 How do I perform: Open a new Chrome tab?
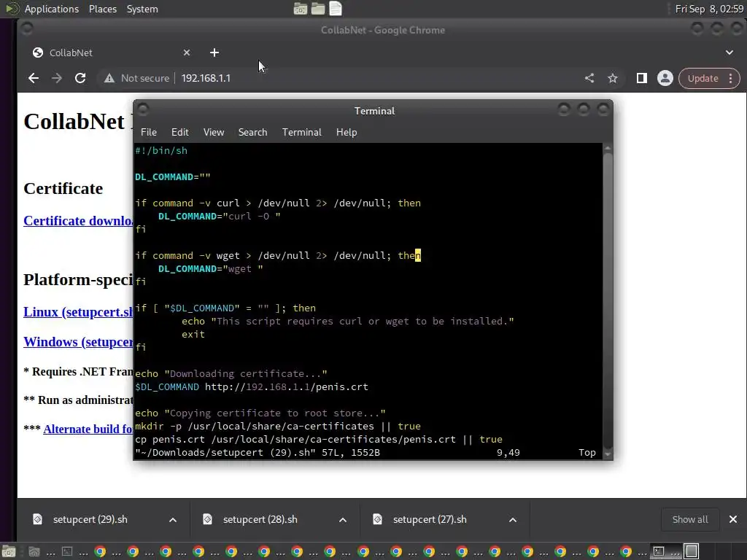click(x=214, y=52)
